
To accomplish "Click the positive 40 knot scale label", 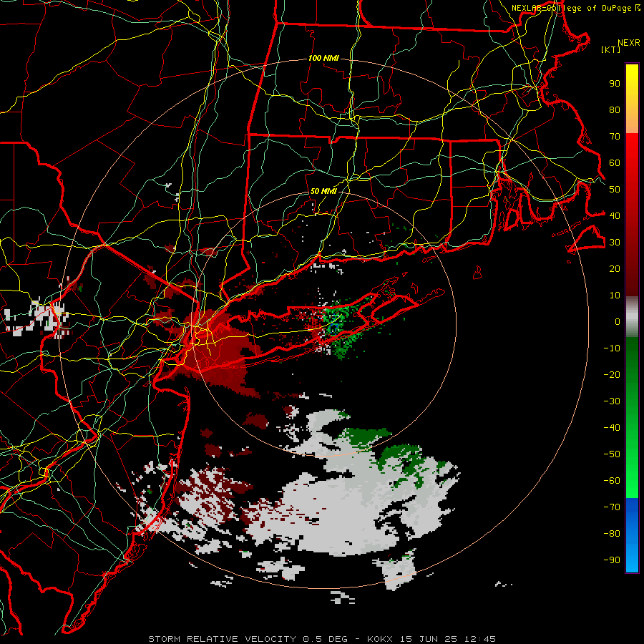I will pos(615,215).
